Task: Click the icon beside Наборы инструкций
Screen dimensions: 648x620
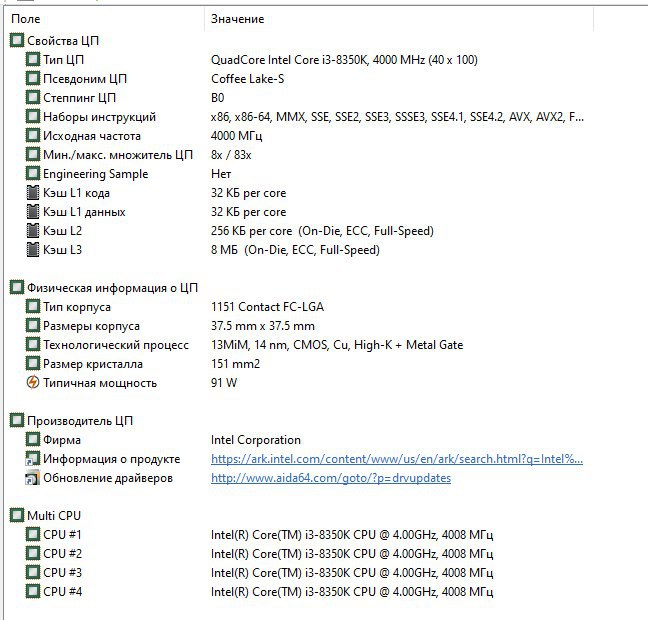Action: 33,117
